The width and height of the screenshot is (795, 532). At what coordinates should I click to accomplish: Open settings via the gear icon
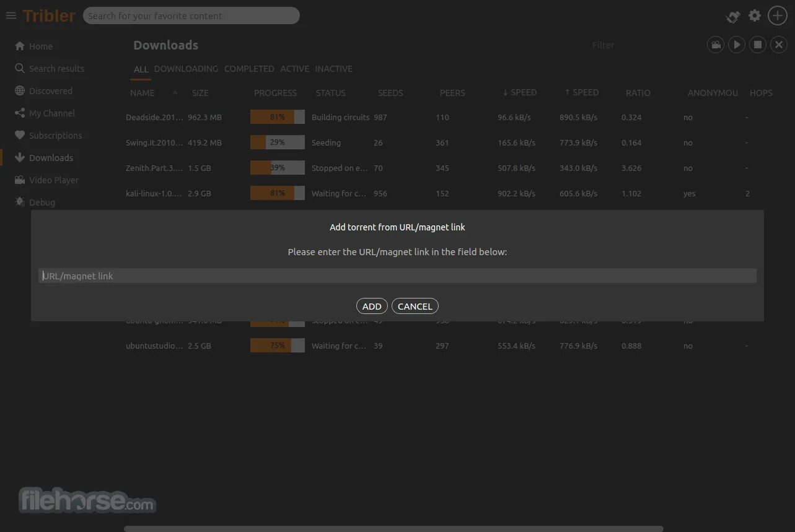pos(755,15)
